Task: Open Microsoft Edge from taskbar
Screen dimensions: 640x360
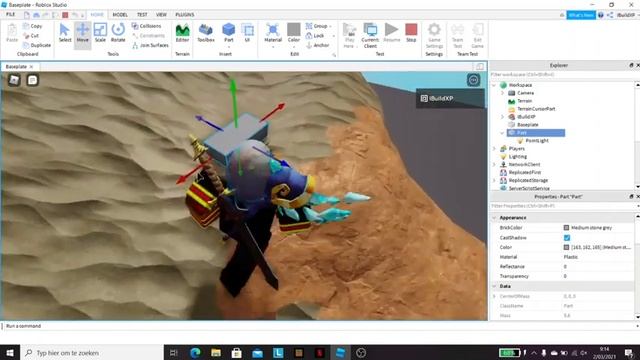Action: tap(196, 353)
